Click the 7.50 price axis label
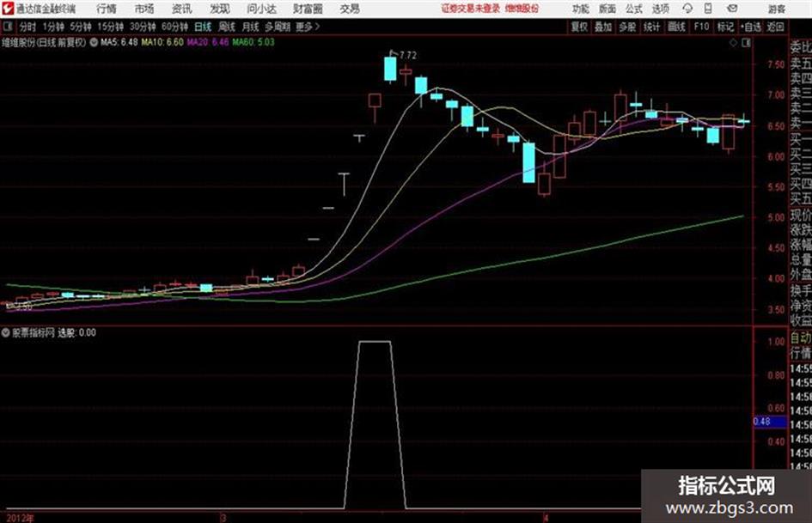 (776, 64)
